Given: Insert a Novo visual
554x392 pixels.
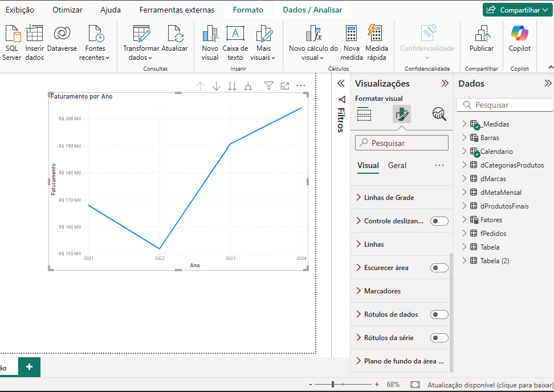Looking at the screenshot, I should coord(210,42).
